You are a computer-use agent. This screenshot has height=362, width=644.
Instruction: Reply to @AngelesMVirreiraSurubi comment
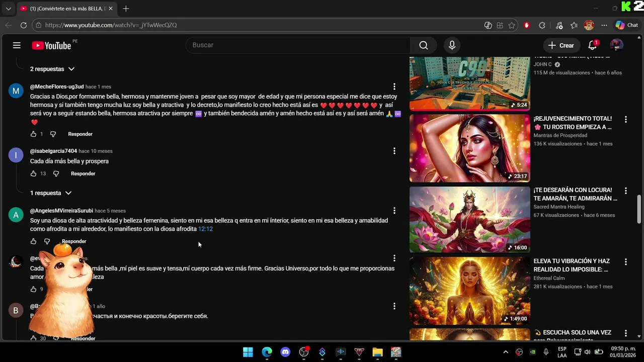[74, 241]
